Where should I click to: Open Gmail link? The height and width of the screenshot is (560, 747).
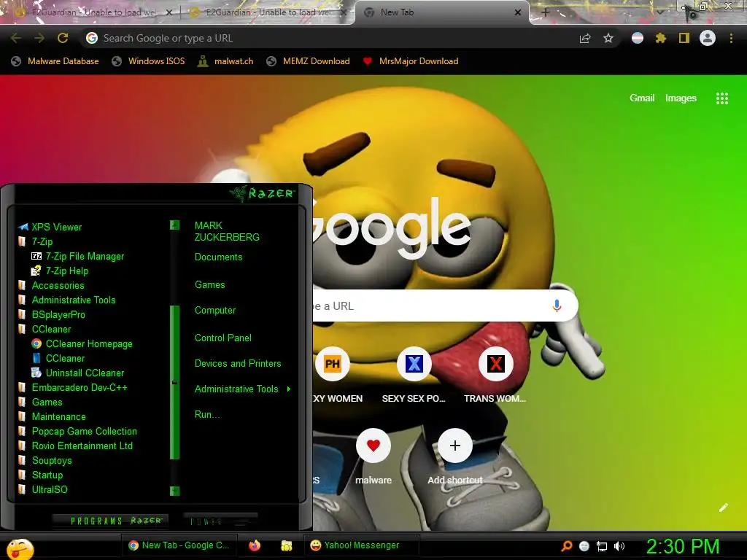[642, 98]
